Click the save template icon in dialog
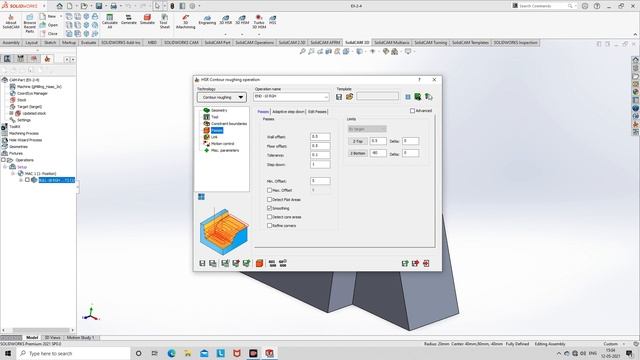The width and height of the screenshot is (640, 360). coord(339,97)
